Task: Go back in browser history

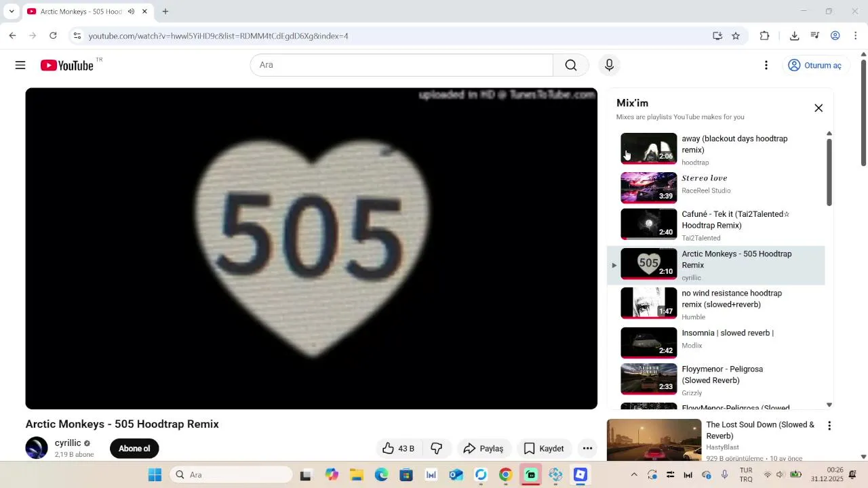Action: (x=12, y=36)
